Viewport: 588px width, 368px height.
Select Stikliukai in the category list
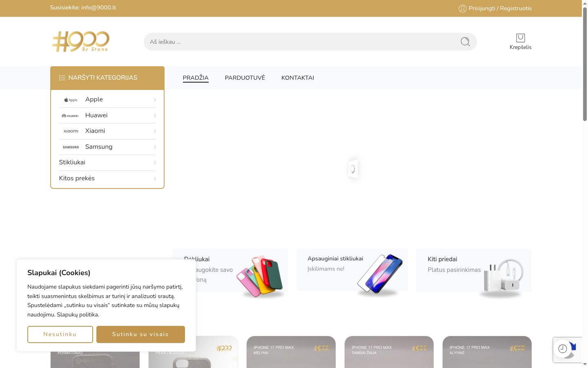pyautogui.click(x=72, y=162)
